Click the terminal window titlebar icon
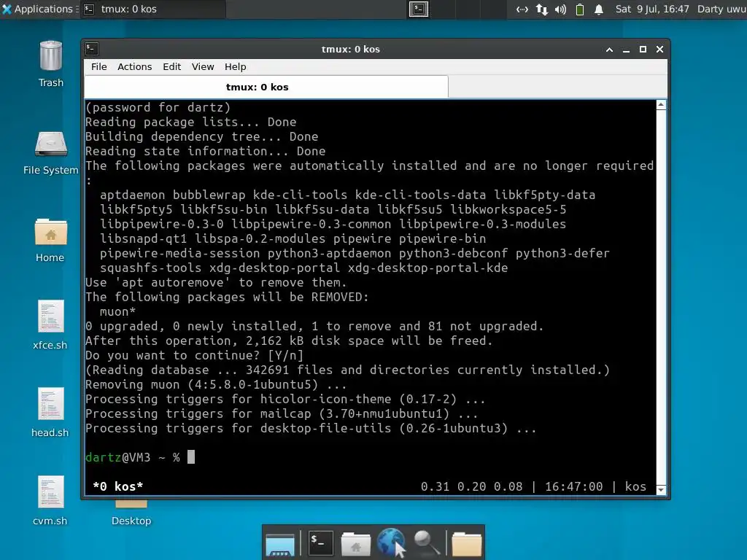This screenshot has width=747, height=560. (x=92, y=49)
